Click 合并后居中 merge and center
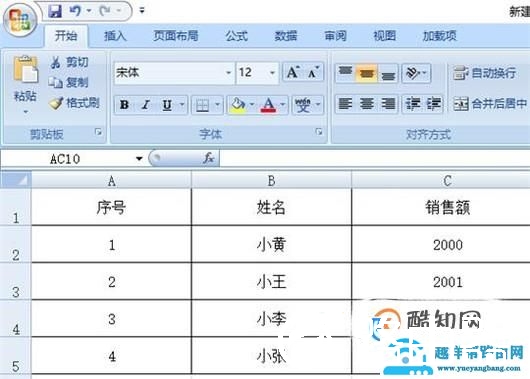The image size is (530, 379). pos(490,104)
